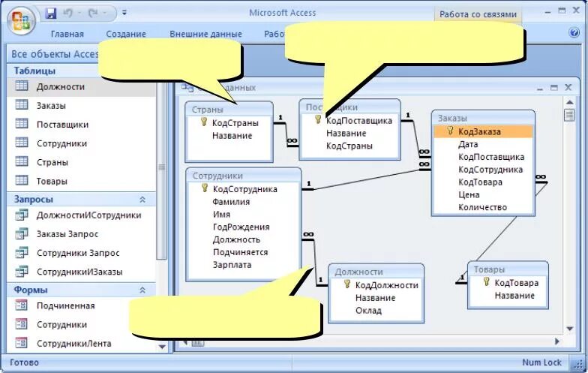Image resolution: width=588 pixels, height=373 pixels.
Task: Select Поставщики table in navigation pane
Action: pos(63,125)
